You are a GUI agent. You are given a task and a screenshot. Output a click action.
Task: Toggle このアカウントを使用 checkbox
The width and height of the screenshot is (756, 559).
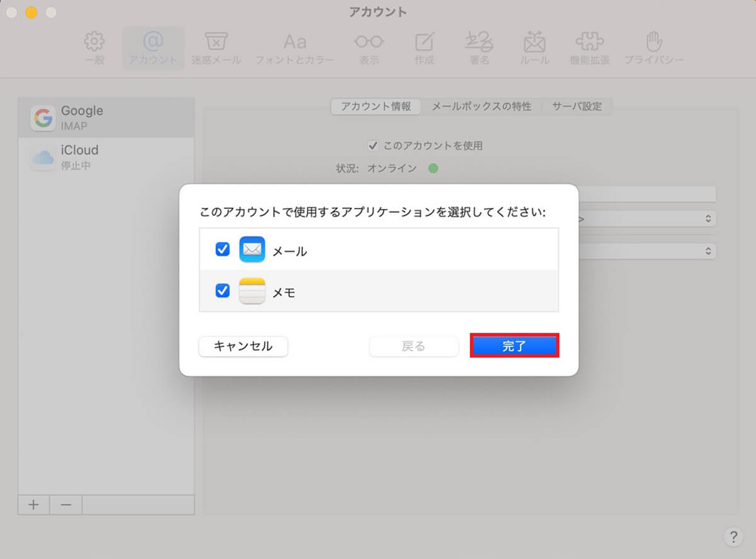[373, 145]
